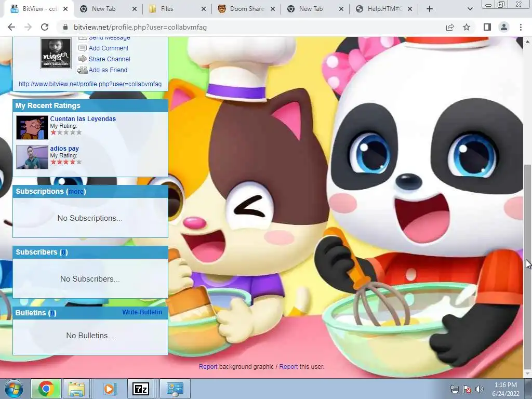Open adios pay video thumbnail
Screen dimensions: 532x399
[32, 157]
